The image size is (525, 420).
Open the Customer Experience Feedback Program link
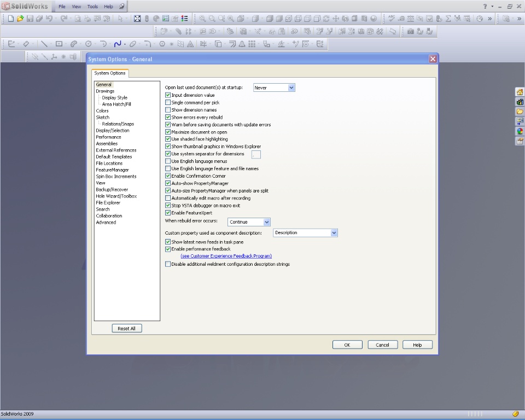pos(226,256)
